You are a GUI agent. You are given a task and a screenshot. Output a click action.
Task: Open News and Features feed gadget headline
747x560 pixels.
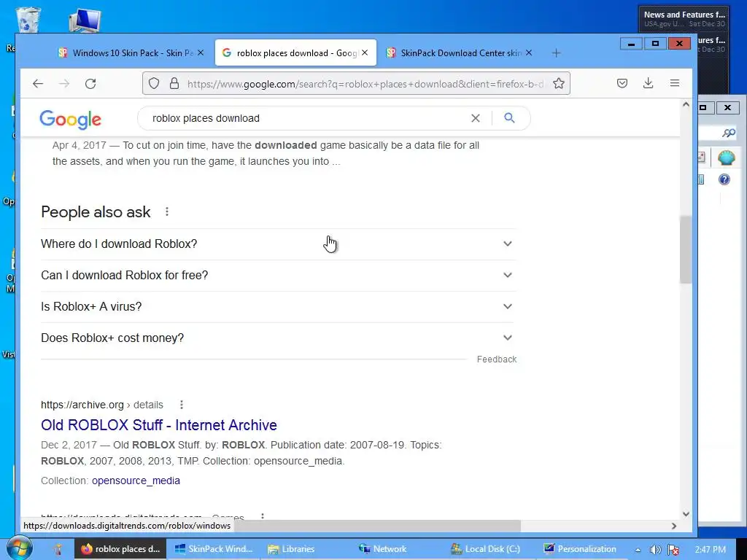click(684, 15)
